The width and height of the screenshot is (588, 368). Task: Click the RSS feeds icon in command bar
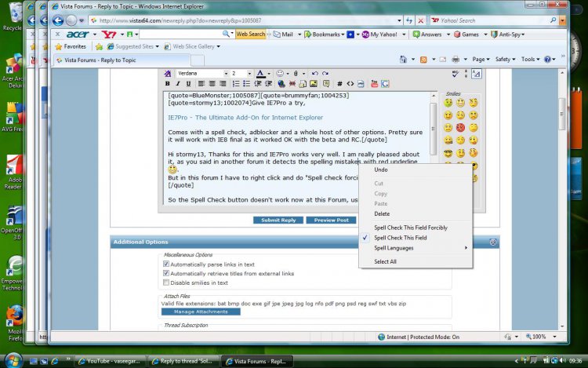point(423,60)
